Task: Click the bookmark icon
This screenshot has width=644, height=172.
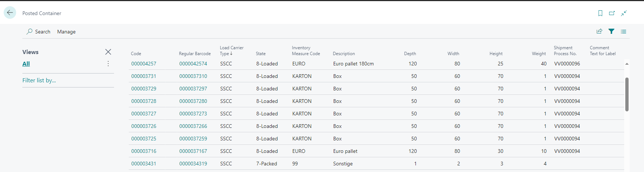Action: tap(600, 13)
